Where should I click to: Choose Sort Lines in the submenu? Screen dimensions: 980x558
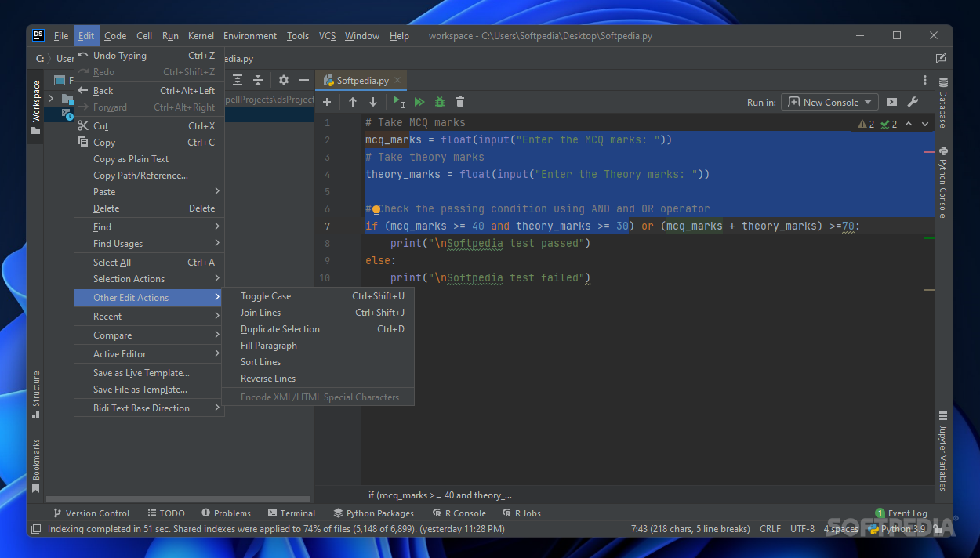(318, 362)
